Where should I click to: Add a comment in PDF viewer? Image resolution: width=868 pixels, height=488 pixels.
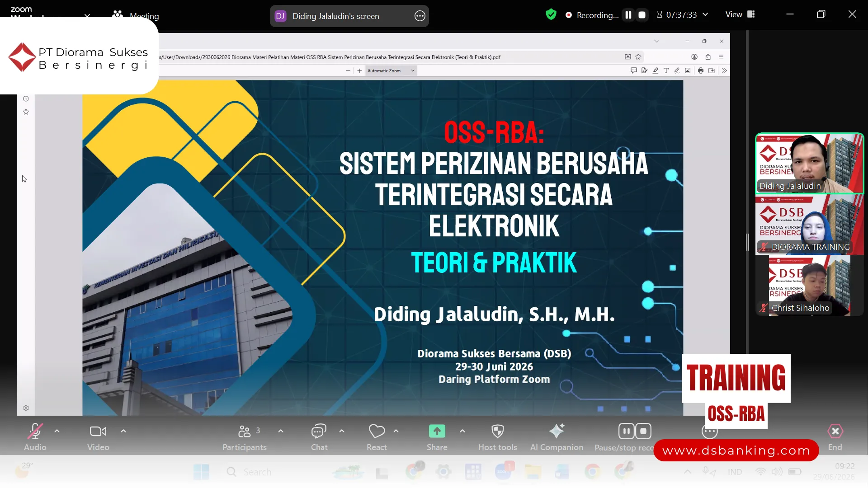pos(633,71)
